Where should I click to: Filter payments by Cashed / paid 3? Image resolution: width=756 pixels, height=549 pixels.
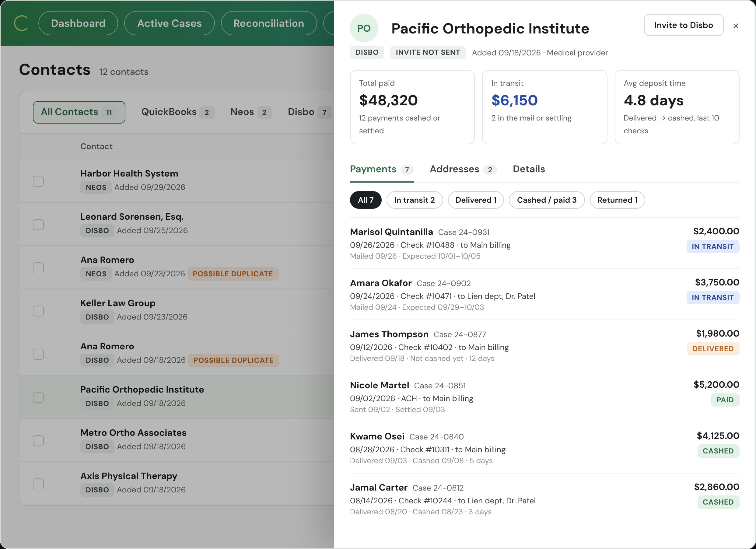click(547, 200)
